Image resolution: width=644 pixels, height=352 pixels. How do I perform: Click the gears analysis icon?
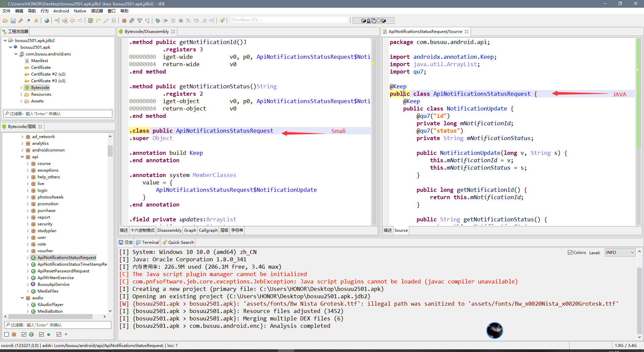tap(91, 21)
